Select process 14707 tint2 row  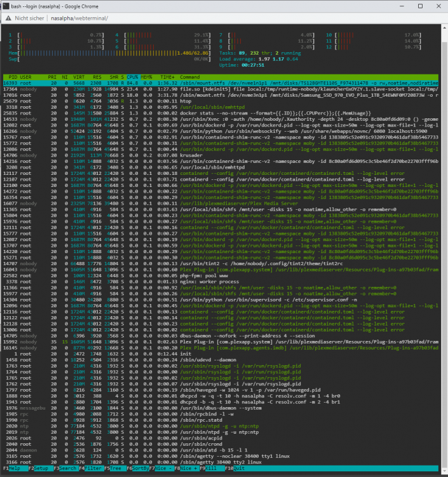coord(221,264)
